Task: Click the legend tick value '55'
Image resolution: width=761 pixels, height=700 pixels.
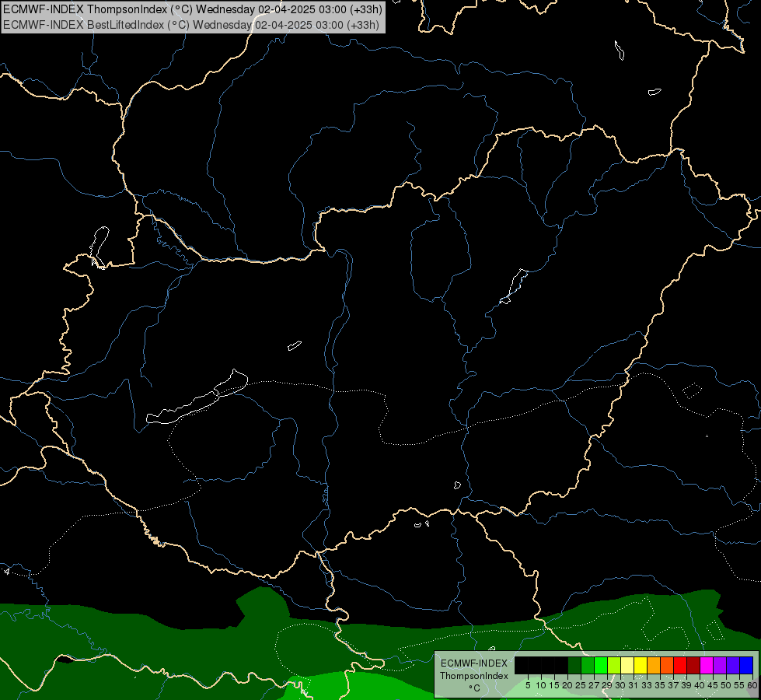Action: pyautogui.click(x=739, y=685)
